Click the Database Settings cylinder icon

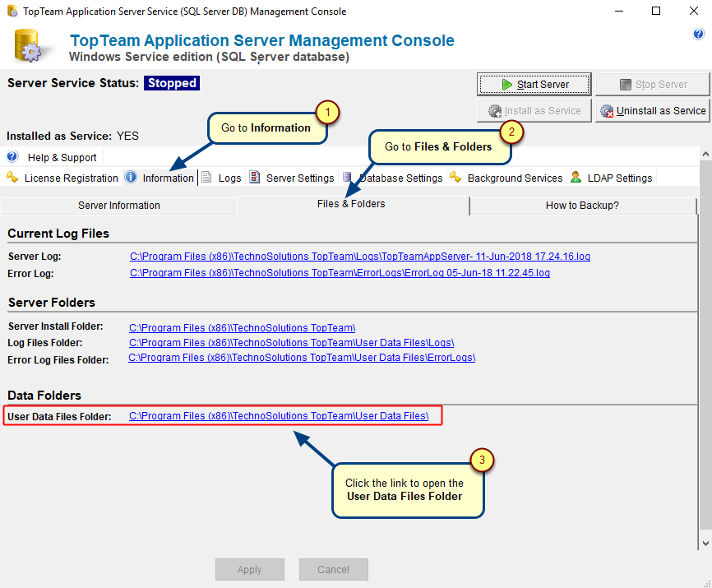(x=348, y=177)
